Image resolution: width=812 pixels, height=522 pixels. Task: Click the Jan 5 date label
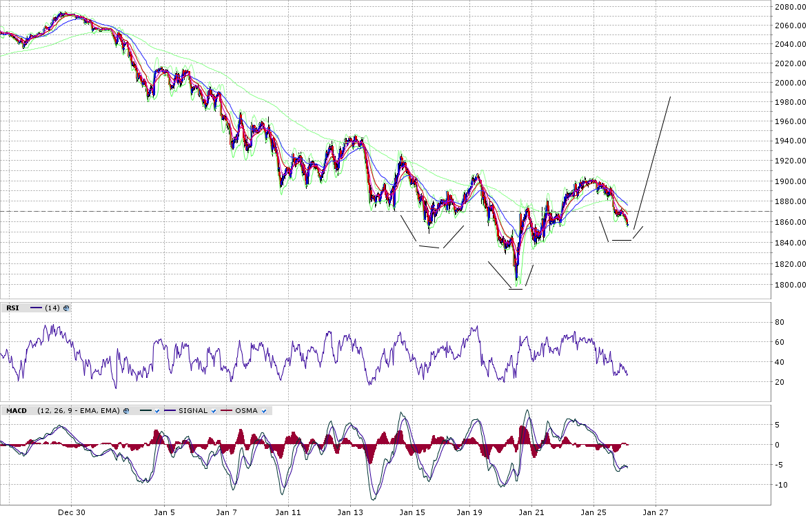coord(164,512)
